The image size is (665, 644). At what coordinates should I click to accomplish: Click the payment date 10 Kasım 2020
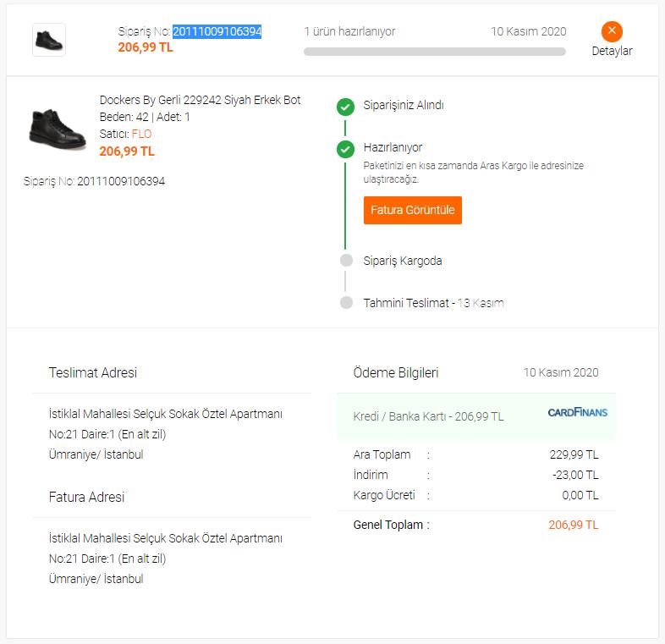click(561, 372)
